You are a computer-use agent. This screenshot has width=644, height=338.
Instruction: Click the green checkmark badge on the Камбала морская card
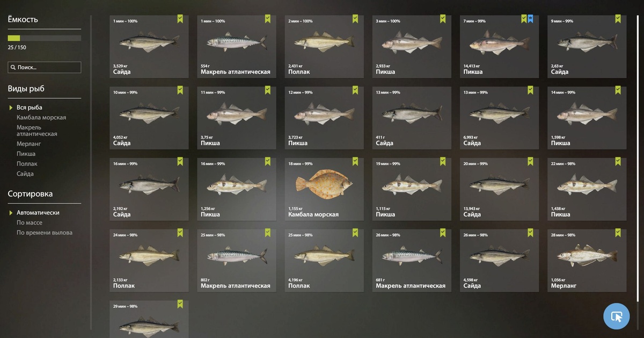pos(355,162)
